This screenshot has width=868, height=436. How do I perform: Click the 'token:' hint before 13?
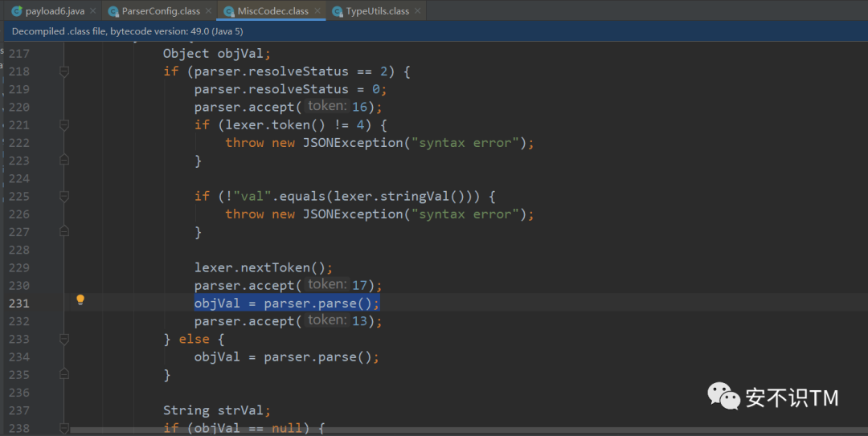coord(327,320)
